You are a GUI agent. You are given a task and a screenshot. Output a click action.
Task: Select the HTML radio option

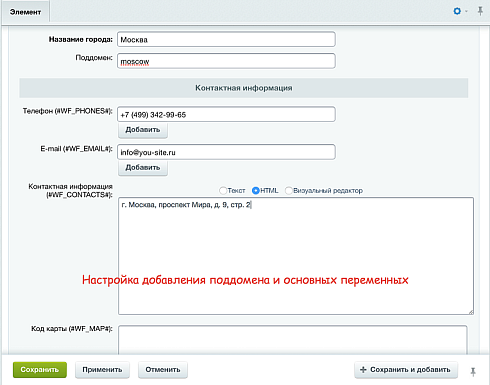[x=256, y=191]
